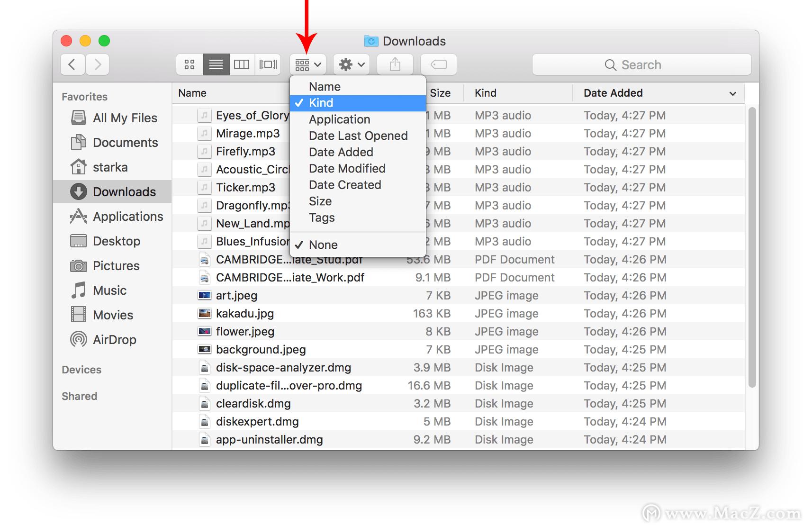Click the Edit Tags toolbar button
Image resolution: width=812 pixels, height=526 pixels.
[439, 64]
